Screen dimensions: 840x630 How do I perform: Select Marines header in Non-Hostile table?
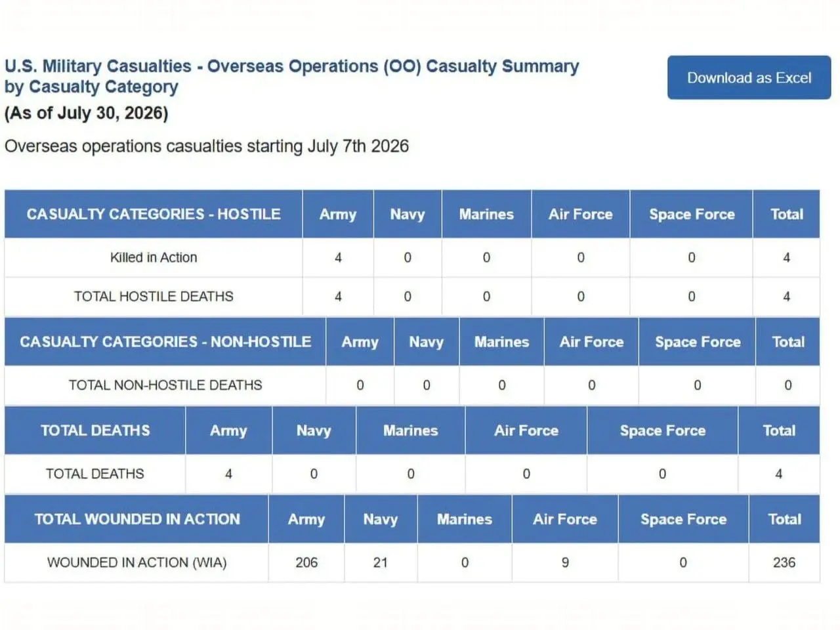pyautogui.click(x=502, y=342)
